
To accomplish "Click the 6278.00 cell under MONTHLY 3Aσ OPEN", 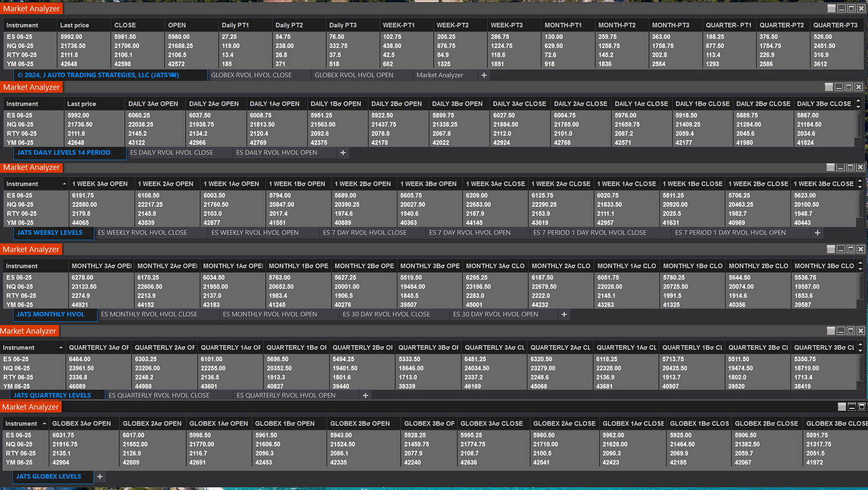I will pyautogui.click(x=101, y=277).
